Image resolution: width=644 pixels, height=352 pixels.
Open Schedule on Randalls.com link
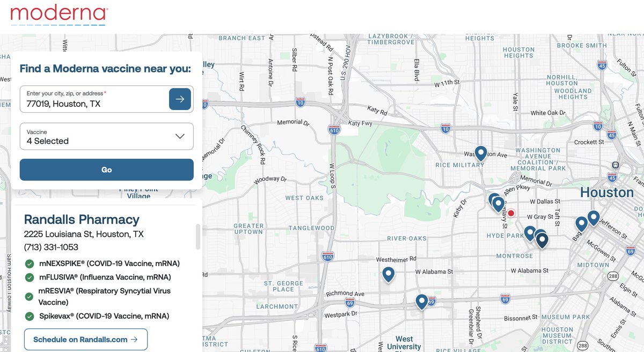click(86, 339)
